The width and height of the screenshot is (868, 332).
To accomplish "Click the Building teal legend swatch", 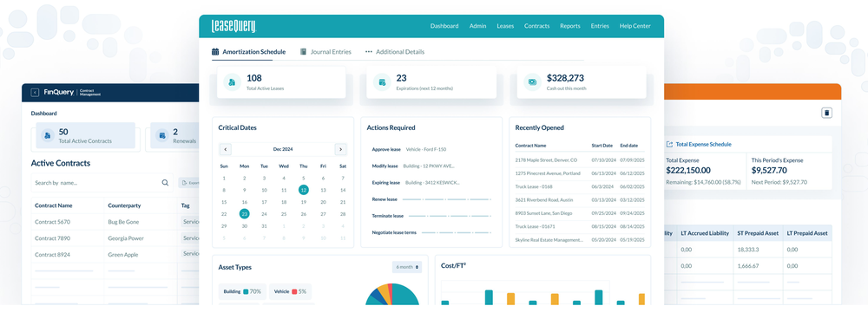I will pos(246,291).
